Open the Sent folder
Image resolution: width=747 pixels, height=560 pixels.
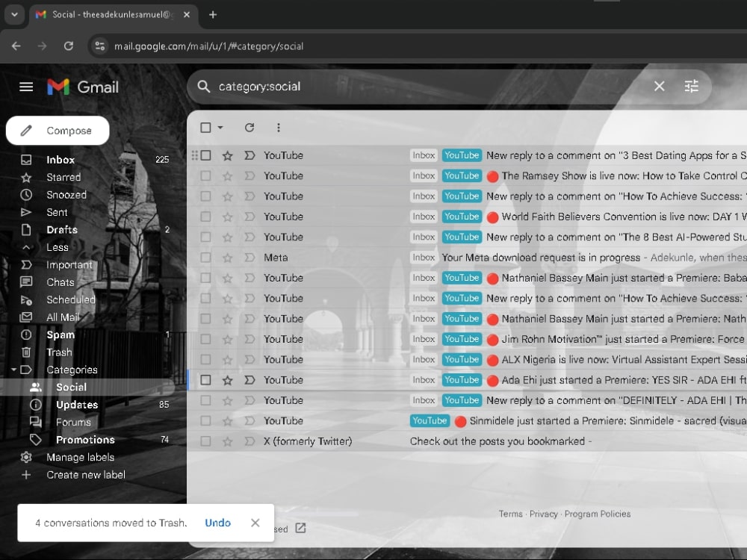pyautogui.click(x=57, y=212)
